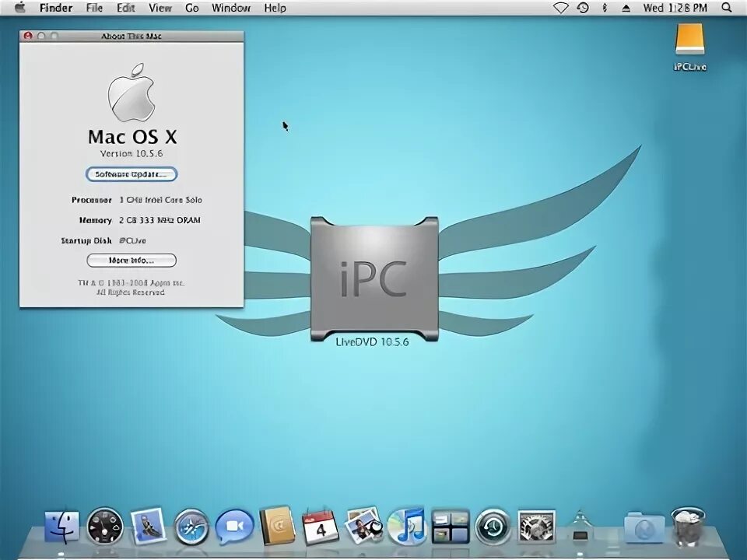747x560 pixels.
Task: Open the Documents stack in Dock
Action: tap(644, 527)
